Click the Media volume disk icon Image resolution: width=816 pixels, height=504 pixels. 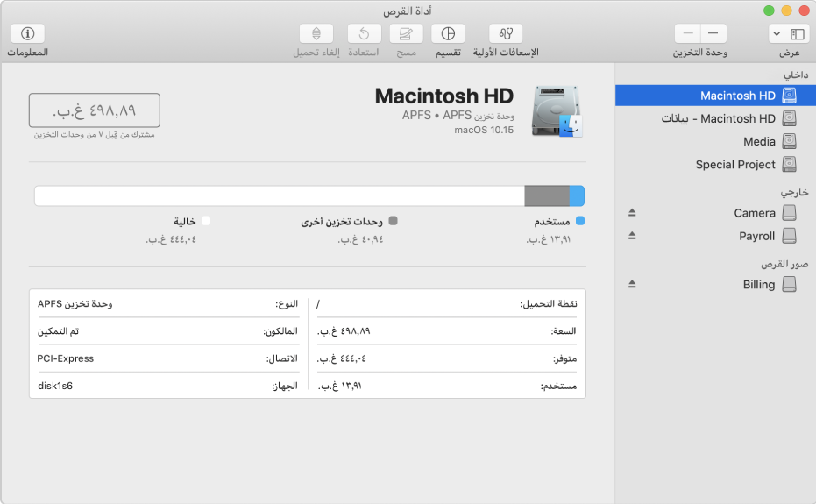point(790,140)
